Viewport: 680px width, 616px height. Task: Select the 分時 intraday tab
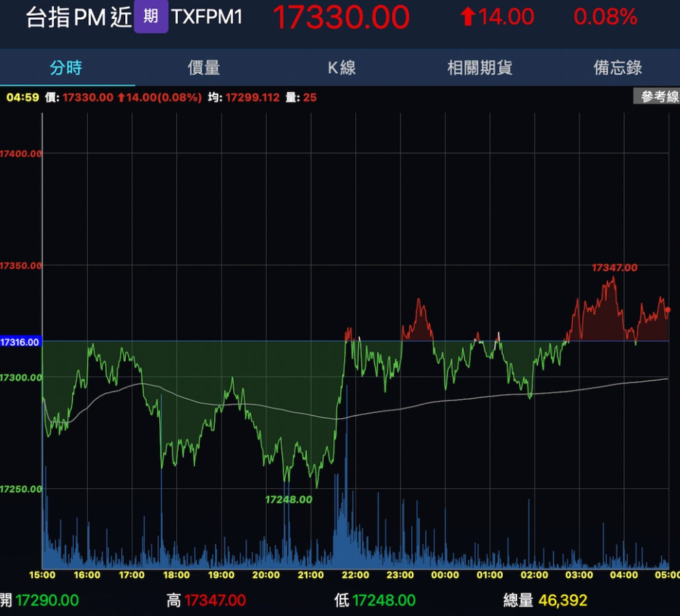(x=66, y=68)
